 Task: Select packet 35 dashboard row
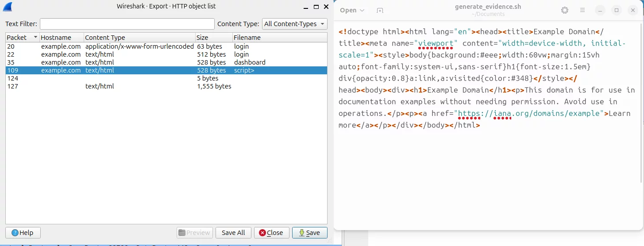133,62
